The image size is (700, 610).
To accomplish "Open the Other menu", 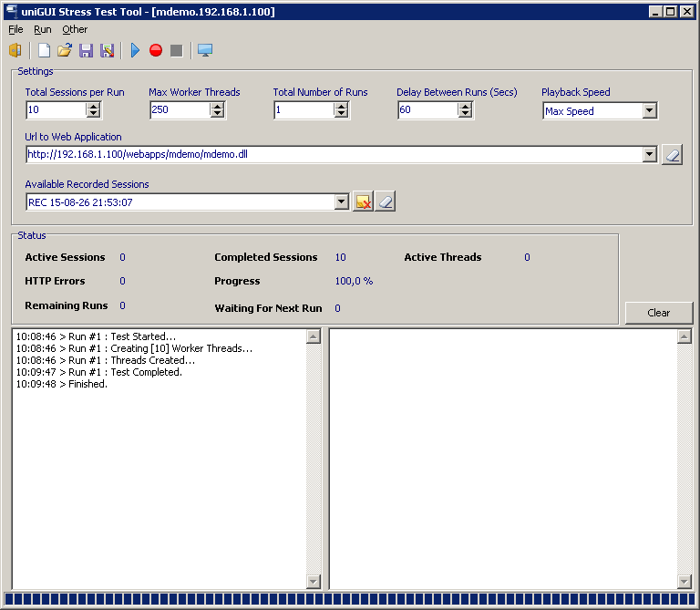I will click(x=75, y=29).
